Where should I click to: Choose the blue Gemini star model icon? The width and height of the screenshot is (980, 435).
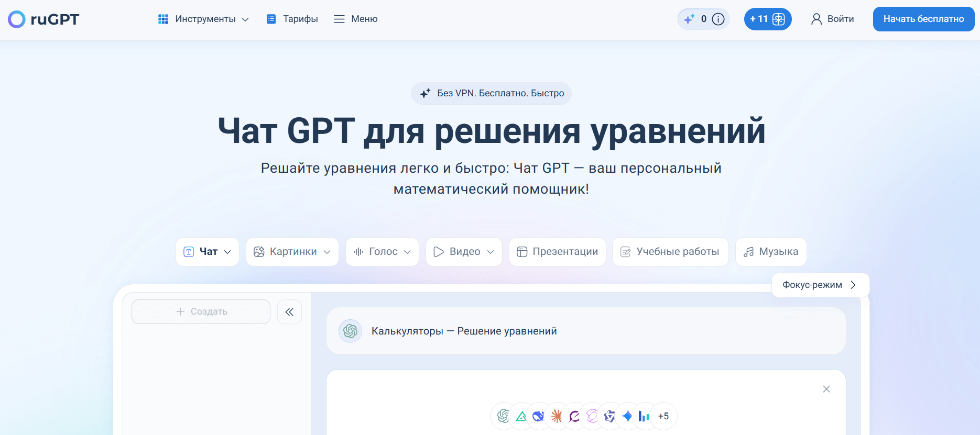(x=627, y=416)
